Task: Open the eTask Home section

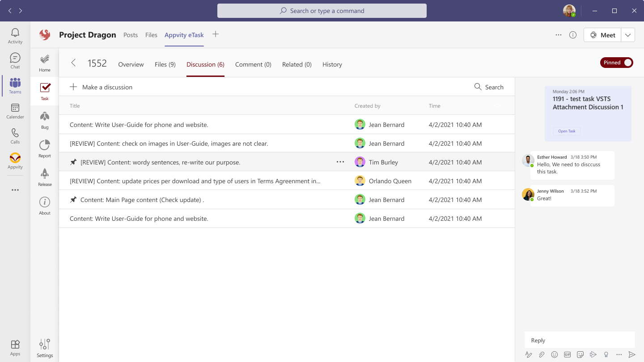Action: [x=44, y=62]
